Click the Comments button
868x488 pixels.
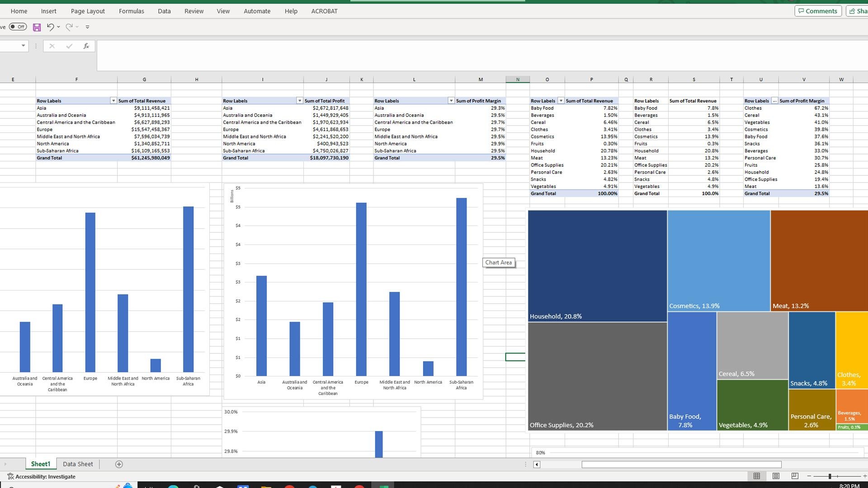tap(818, 11)
